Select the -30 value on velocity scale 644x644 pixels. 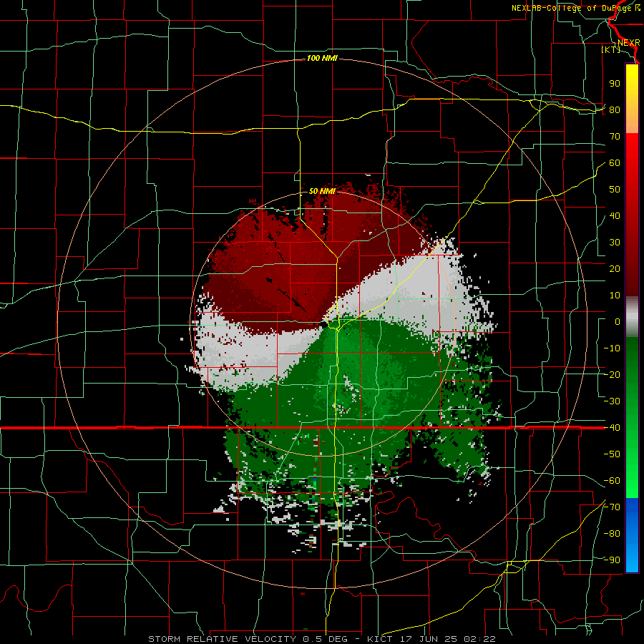612,401
